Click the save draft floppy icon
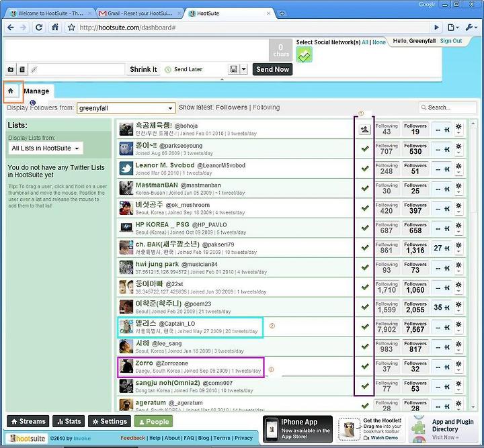Viewport: 484px width, 448px height. [x=234, y=69]
